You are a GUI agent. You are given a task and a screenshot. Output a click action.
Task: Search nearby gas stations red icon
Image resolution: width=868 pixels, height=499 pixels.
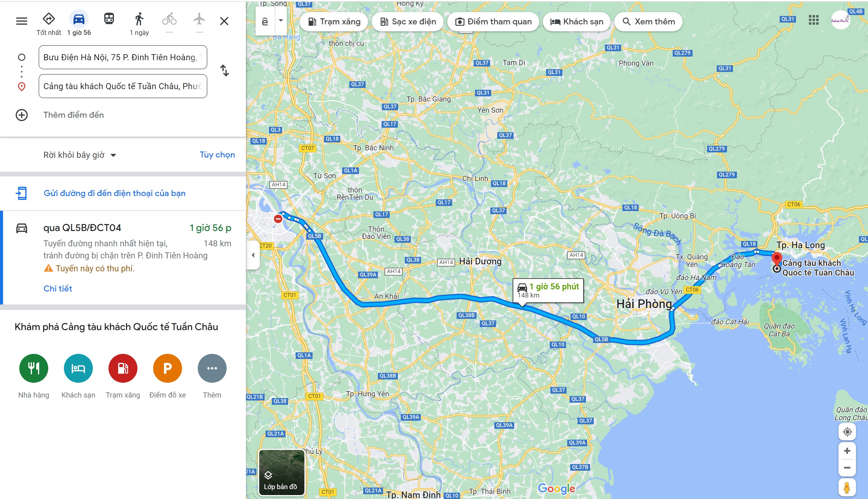[x=123, y=368]
